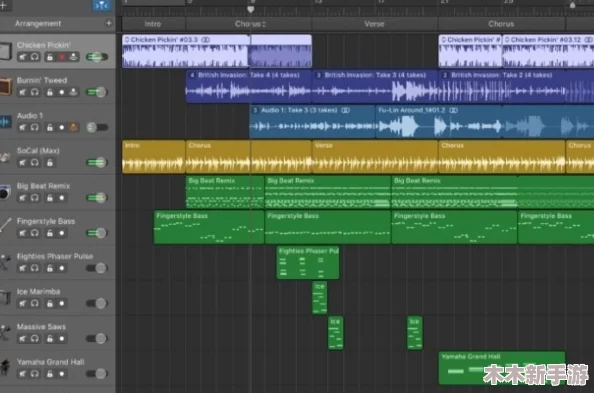The width and height of the screenshot is (594, 393).
Task: Solo the Eighties Phaser Pulse track
Action: pyautogui.click(x=34, y=268)
